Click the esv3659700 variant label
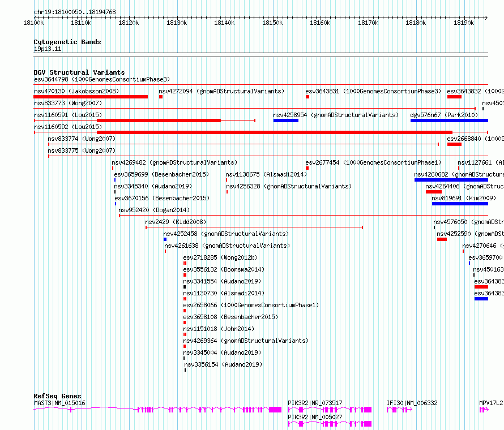 pos(486,257)
